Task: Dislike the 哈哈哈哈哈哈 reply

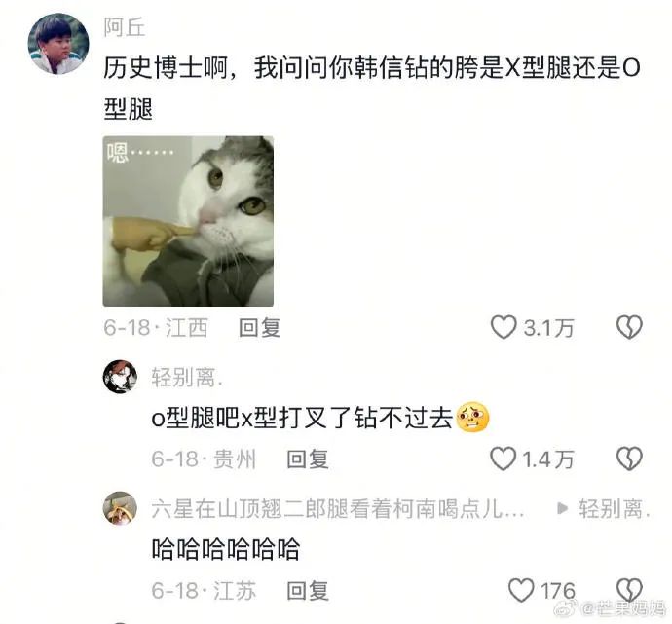Action: click(629, 590)
